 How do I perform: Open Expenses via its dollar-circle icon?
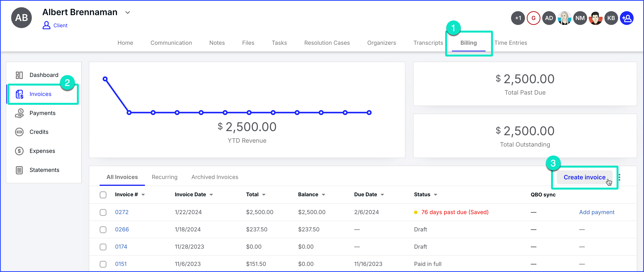(19, 151)
